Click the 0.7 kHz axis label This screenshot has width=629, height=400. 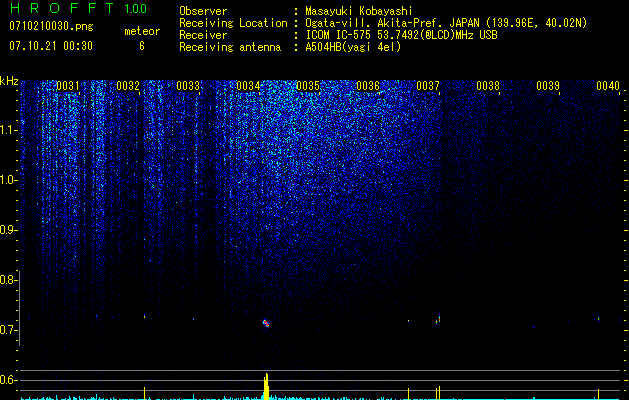tap(8, 330)
